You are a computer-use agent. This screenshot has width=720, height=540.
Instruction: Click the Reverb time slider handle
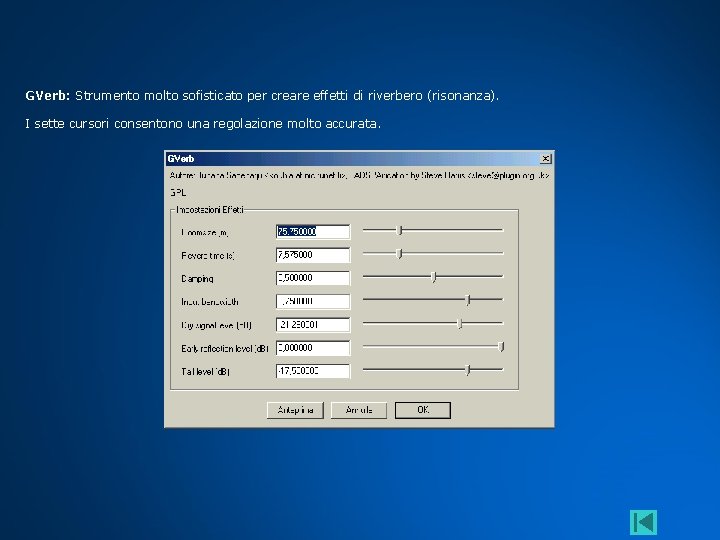coord(399,253)
